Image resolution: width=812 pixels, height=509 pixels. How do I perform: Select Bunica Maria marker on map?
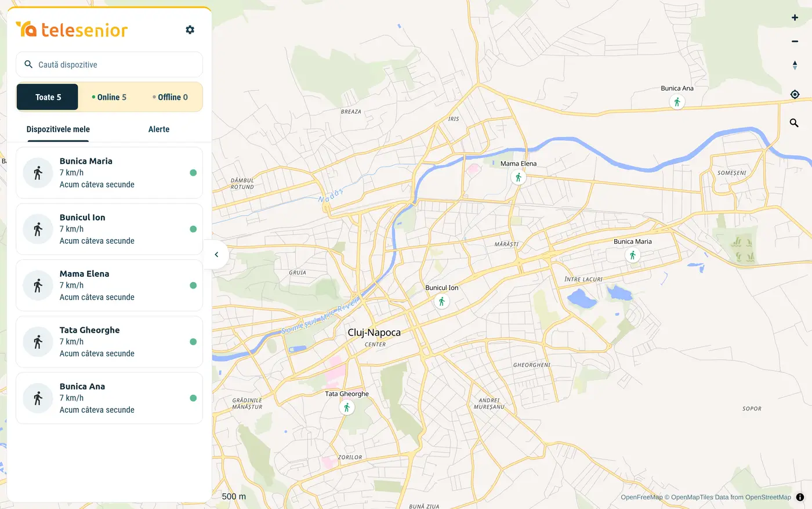tap(633, 255)
